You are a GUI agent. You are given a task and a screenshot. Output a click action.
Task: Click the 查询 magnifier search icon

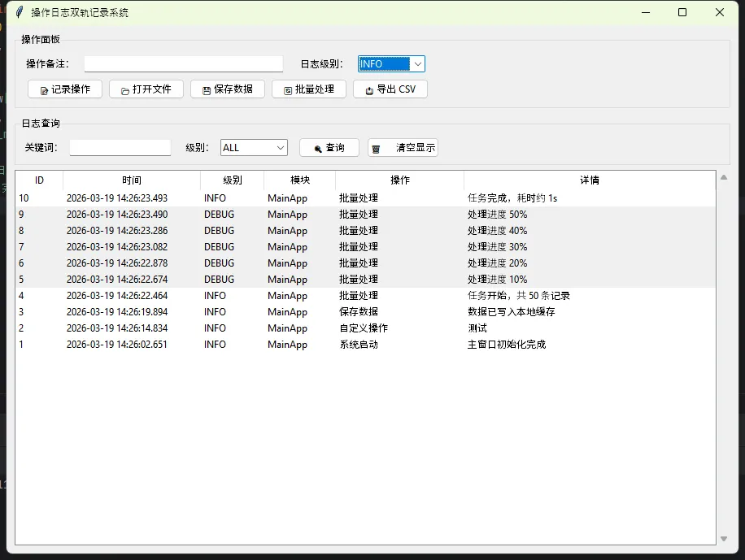[318, 149]
